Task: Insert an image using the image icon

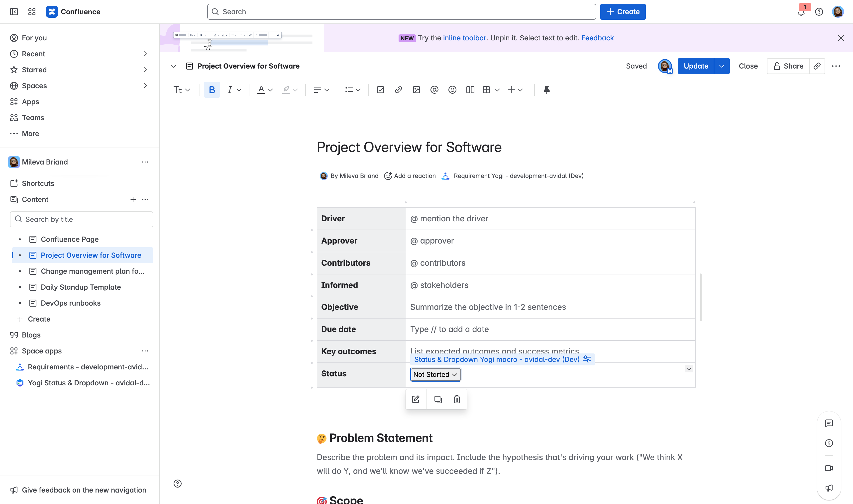Action: pyautogui.click(x=416, y=90)
